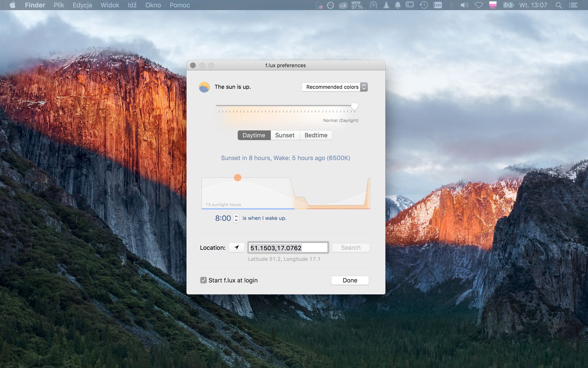Click the daylight cycle graph

coord(286,193)
